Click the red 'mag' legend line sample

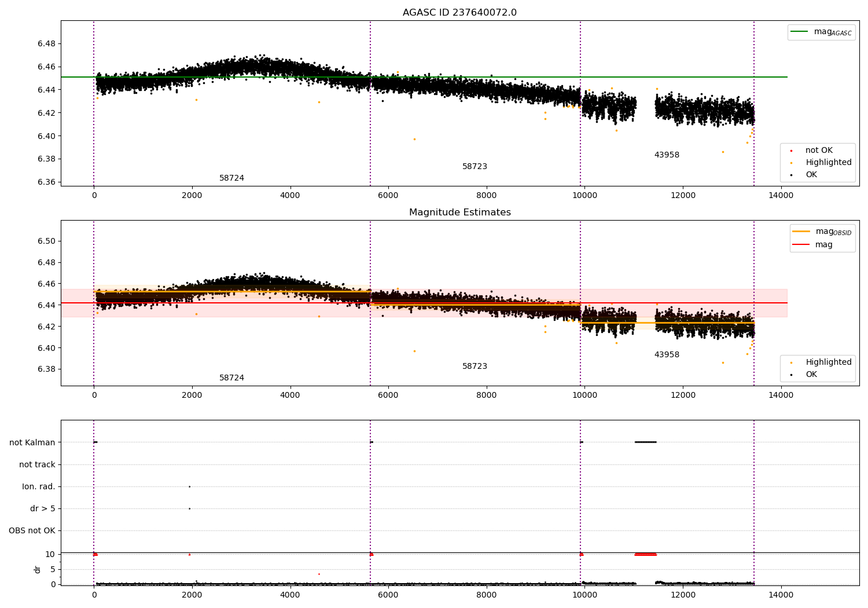click(x=801, y=245)
